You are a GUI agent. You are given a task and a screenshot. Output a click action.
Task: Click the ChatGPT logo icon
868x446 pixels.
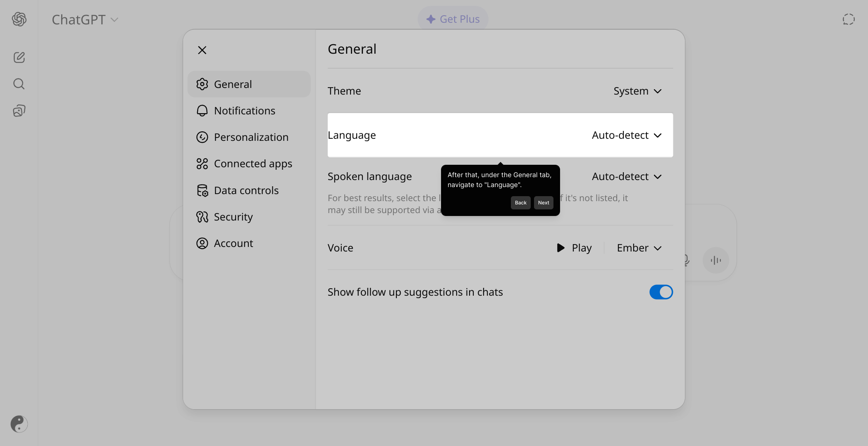tap(19, 19)
